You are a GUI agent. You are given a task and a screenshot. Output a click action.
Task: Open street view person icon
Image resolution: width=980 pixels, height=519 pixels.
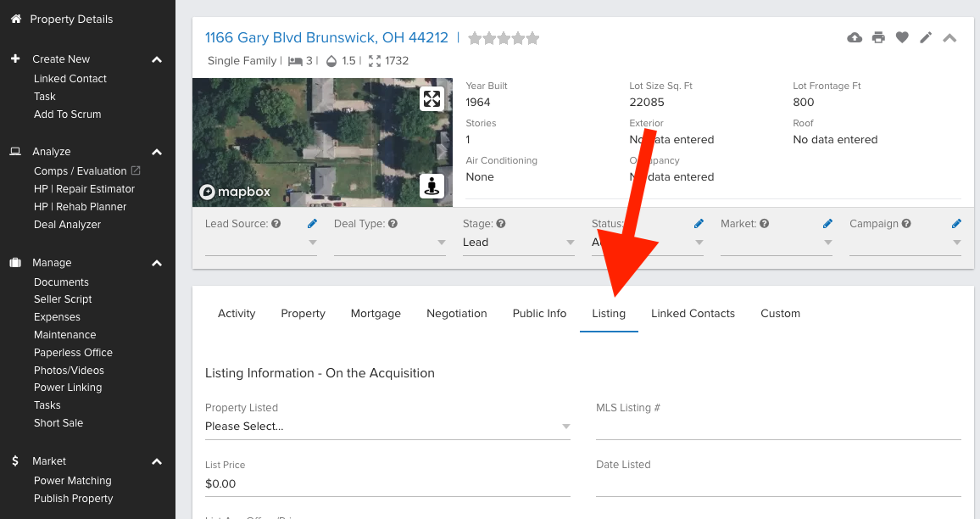(432, 187)
